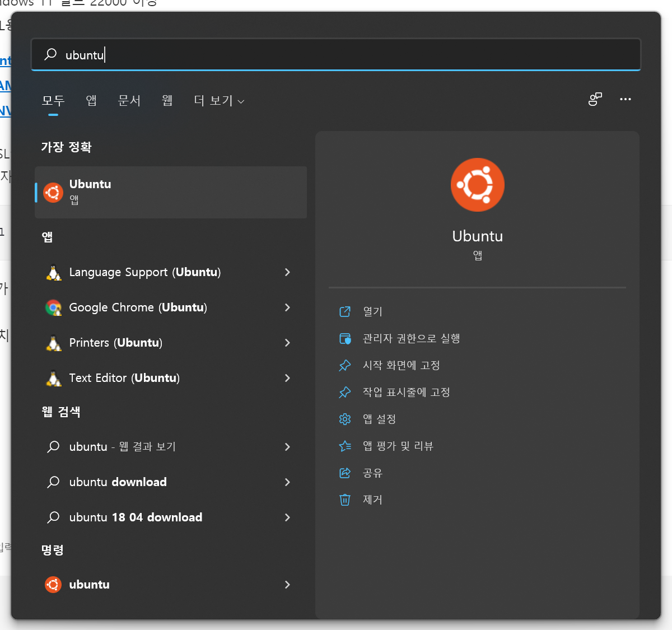The height and width of the screenshot is (630, 672).
Task: Click the trash can icon beside 제거
Action: (345, 500)
